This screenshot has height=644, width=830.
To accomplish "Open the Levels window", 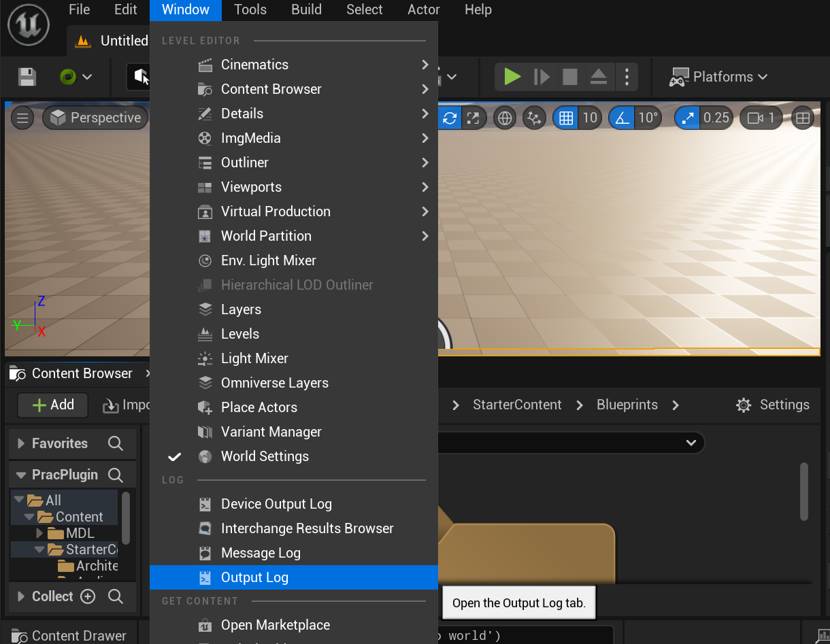I will point(294,334).
